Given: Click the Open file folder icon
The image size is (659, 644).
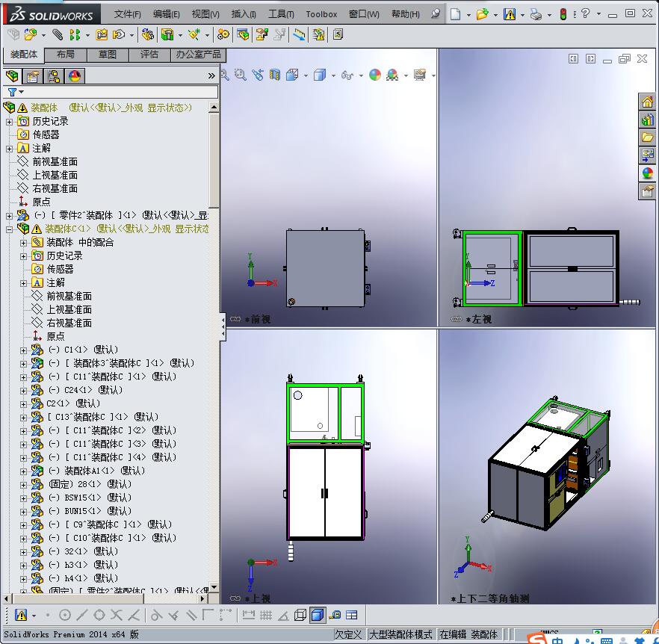Looking at the screenshot, I should coord(482,14).
